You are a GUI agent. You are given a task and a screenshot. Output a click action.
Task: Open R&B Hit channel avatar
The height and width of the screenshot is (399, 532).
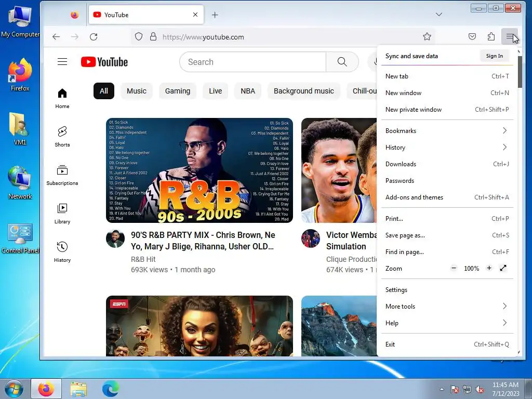(x=115, y=239)
